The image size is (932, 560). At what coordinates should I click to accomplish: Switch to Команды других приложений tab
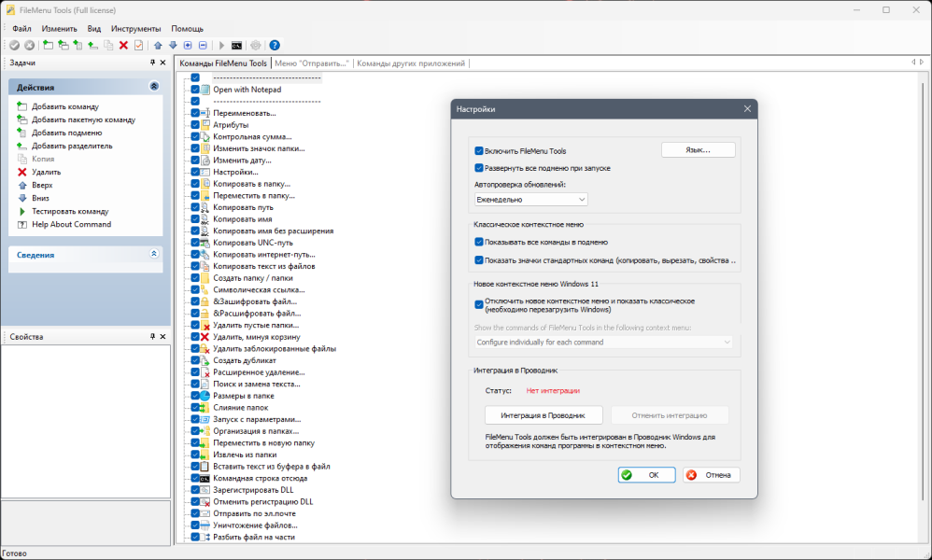pos(411,63)
